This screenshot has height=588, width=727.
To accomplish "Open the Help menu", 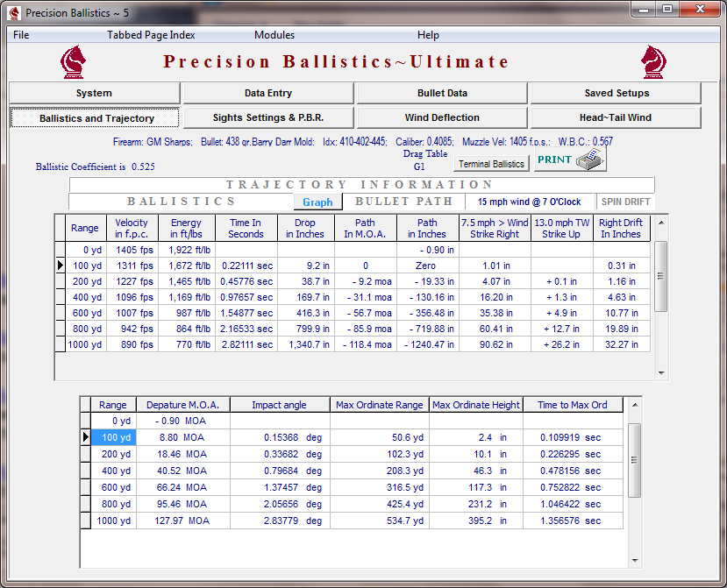I will click(x=428, y=35).
